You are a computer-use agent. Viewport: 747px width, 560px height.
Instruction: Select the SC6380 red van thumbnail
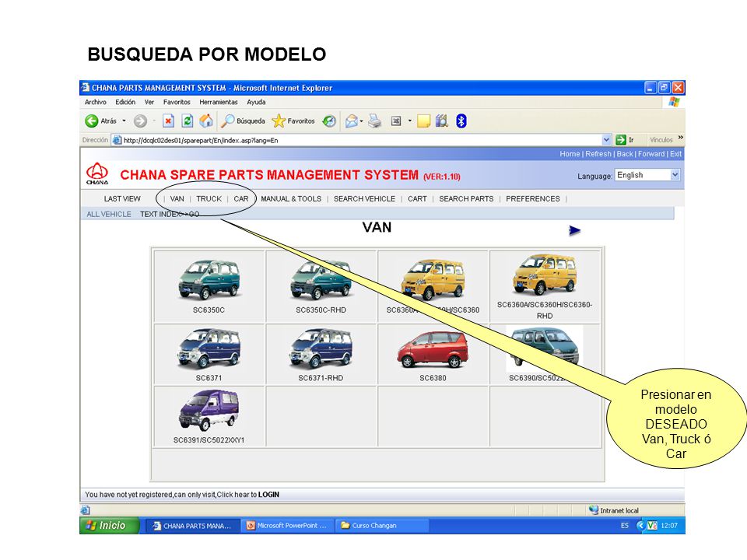click(433, 349)
